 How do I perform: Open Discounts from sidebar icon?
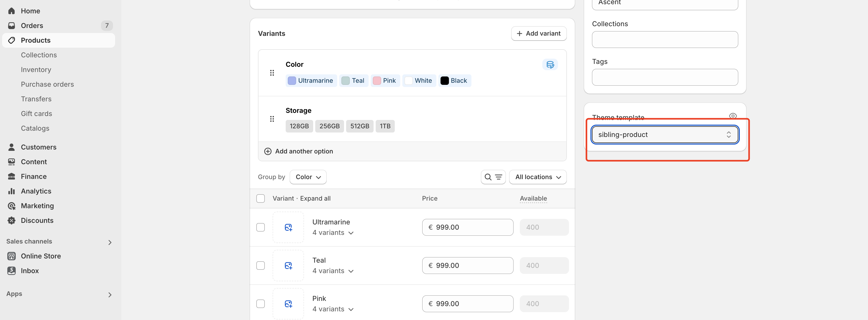tap(12, 220)
